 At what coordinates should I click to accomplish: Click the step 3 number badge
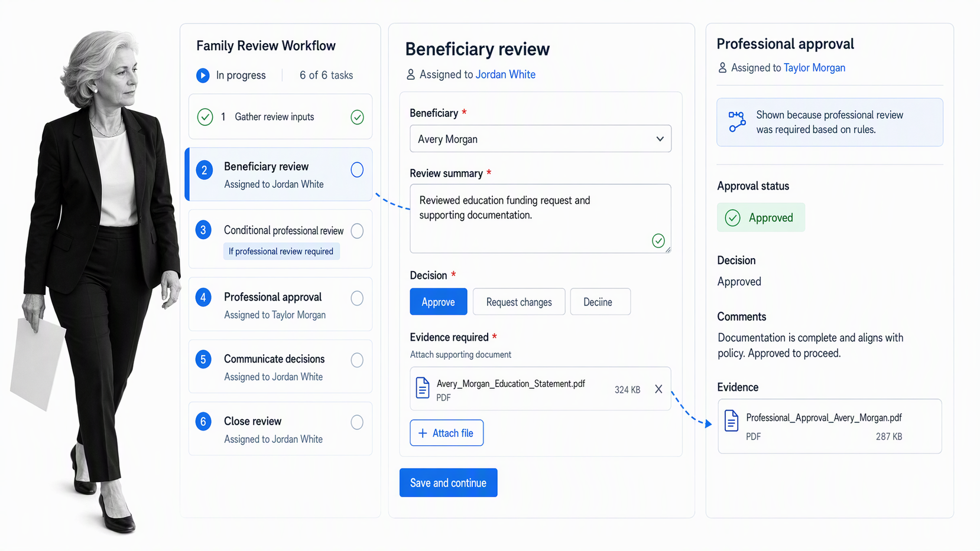[203, 230]
